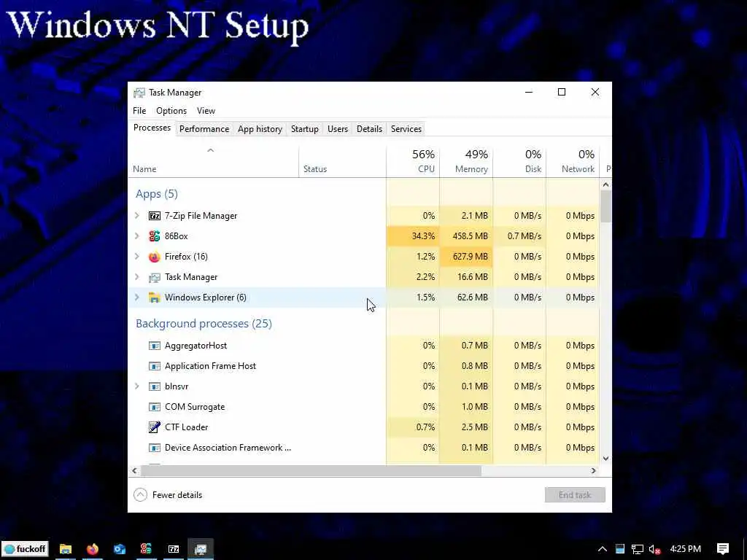Sort processes by Network column
The height and width of the screenshot is (560, 747).
coord(573,162)
